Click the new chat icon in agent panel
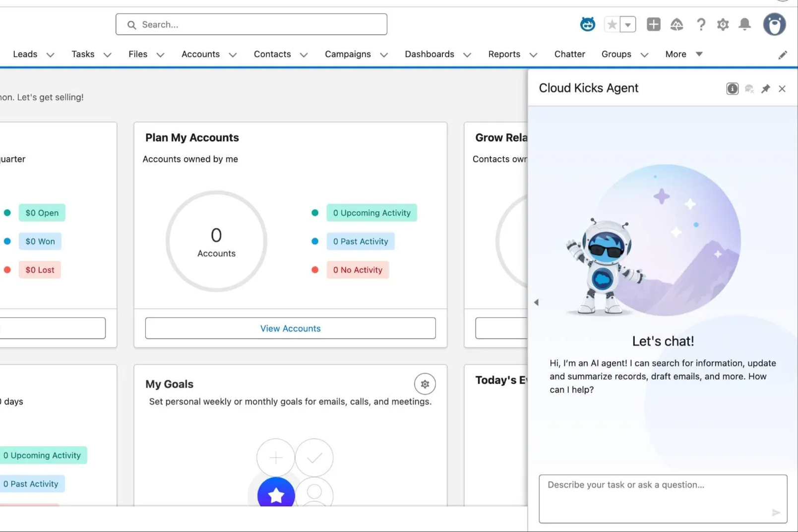Viewport: 798px width, 532px height. pos(749,89)
